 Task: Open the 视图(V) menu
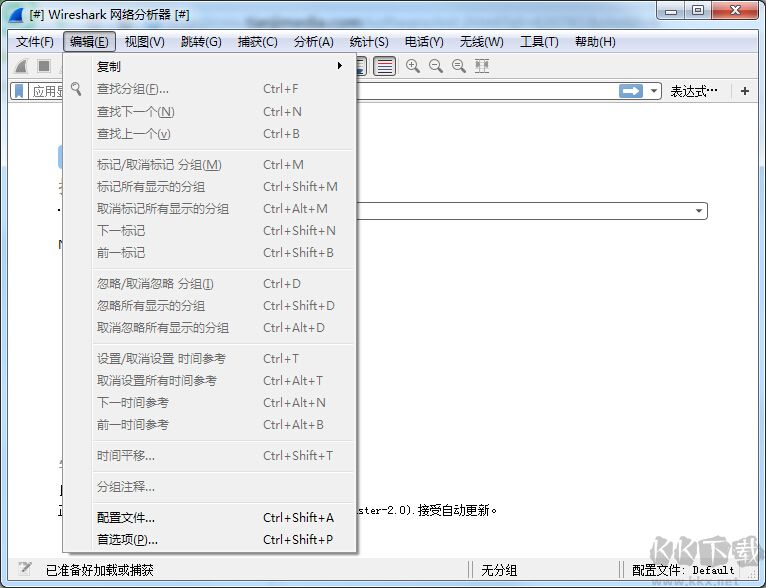click(145, 42)
